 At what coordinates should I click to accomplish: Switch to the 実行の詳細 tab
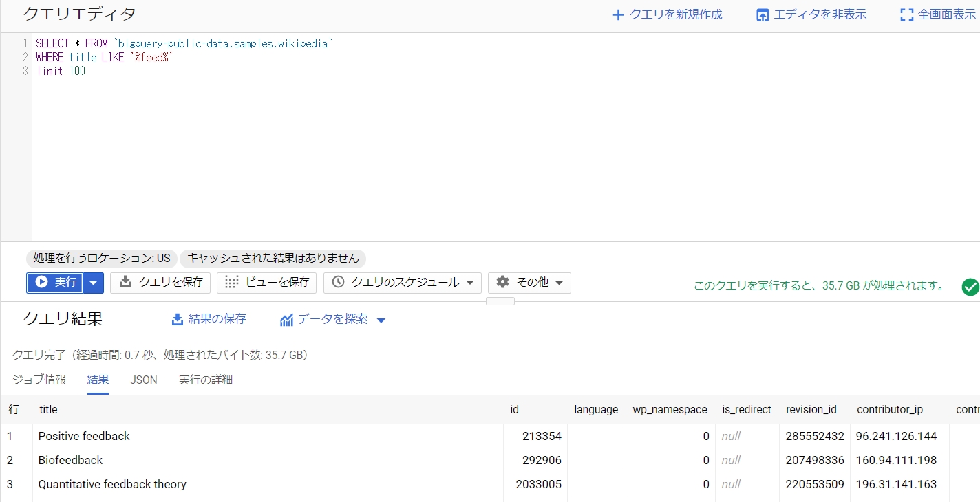point(206,380)
